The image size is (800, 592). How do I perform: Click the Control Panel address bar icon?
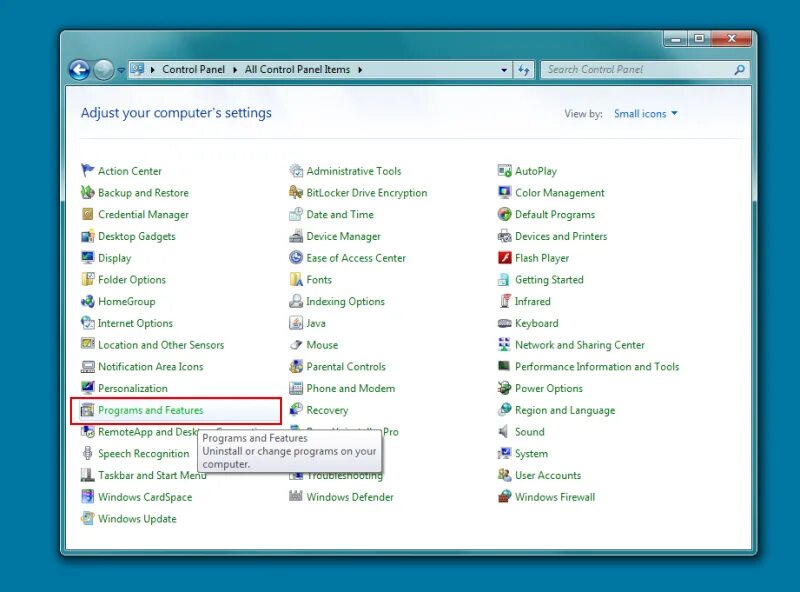137,69
